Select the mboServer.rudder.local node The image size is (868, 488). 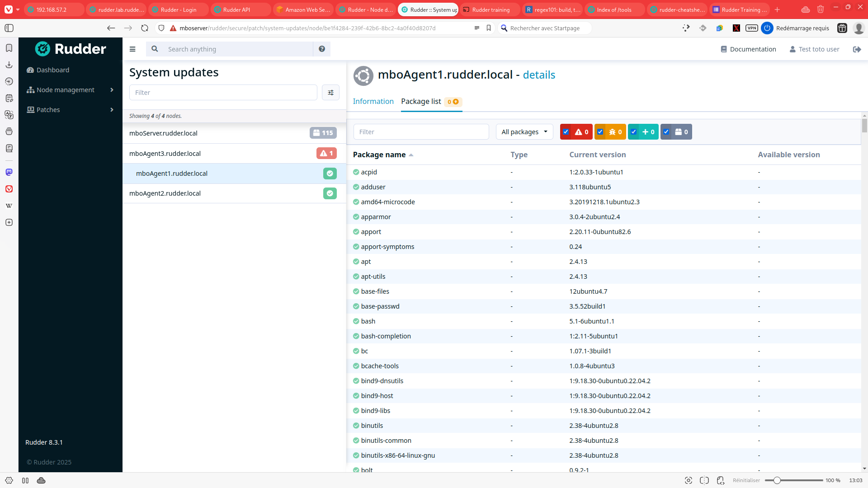coord(234,133)
